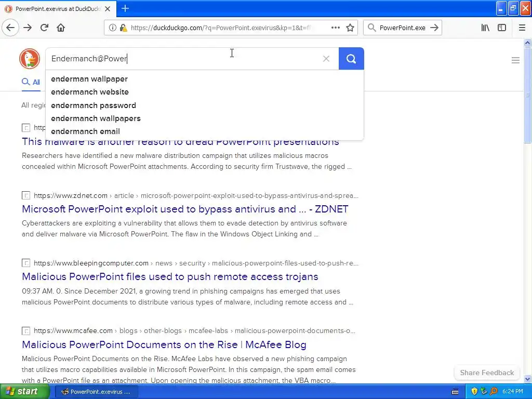This screenshot has height=399, width=532.
Task: Click the vertical scrollbar thumb
Action: coord(527,95)
